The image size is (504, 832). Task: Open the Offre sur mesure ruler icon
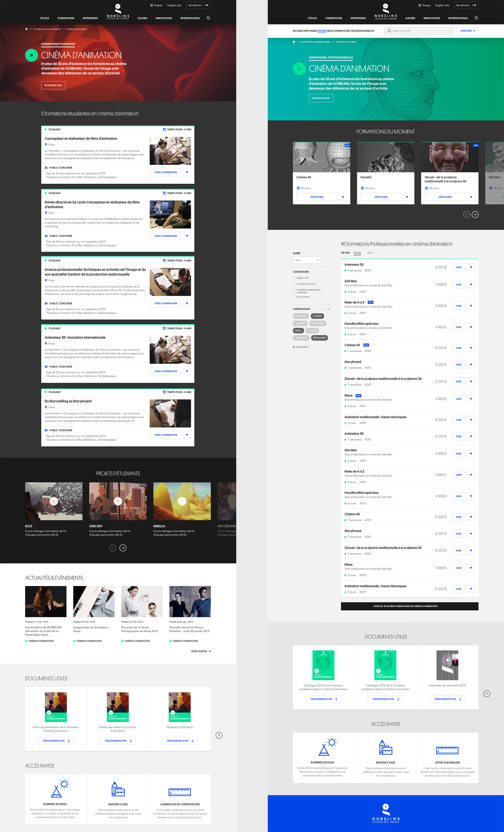[447, 750]
